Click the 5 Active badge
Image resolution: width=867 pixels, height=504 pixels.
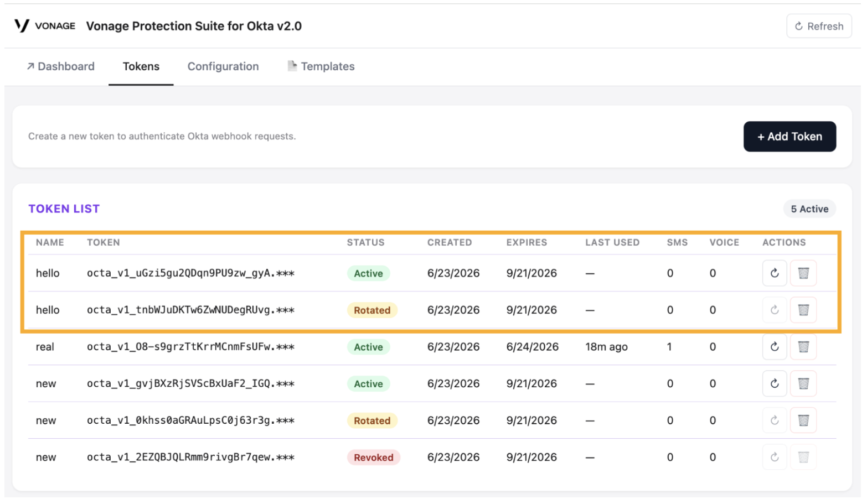[x=809, y=209]
